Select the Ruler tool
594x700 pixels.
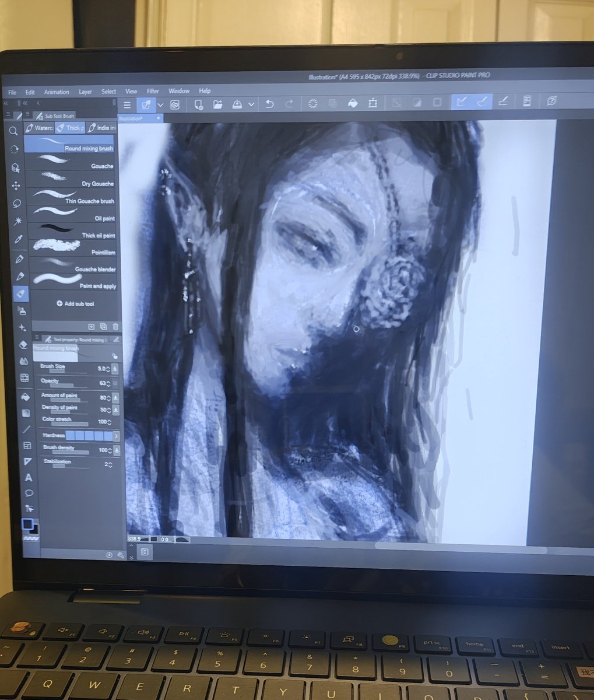27,461
